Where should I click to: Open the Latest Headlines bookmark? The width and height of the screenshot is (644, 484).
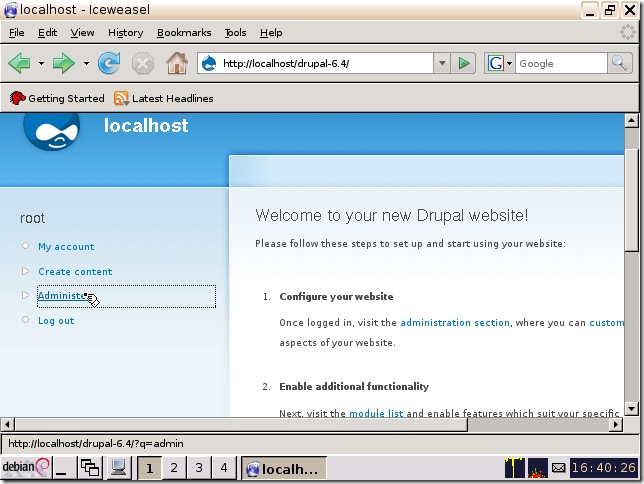(163, 99)
